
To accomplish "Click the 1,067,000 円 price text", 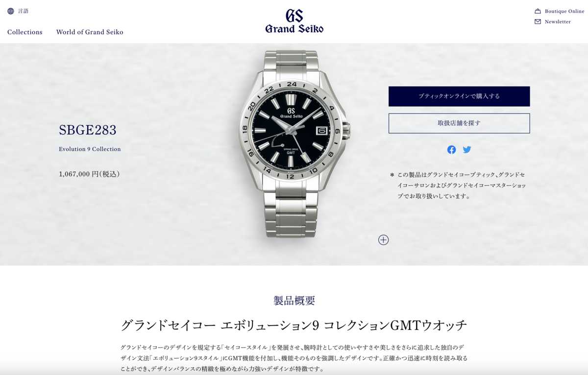I will point(89,174).
